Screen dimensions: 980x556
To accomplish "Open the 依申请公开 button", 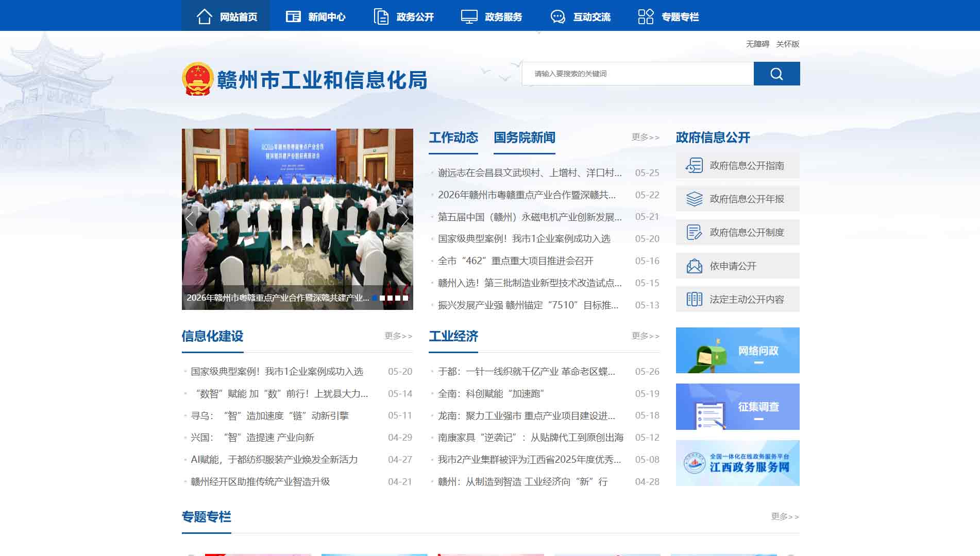I will (738, 266).
